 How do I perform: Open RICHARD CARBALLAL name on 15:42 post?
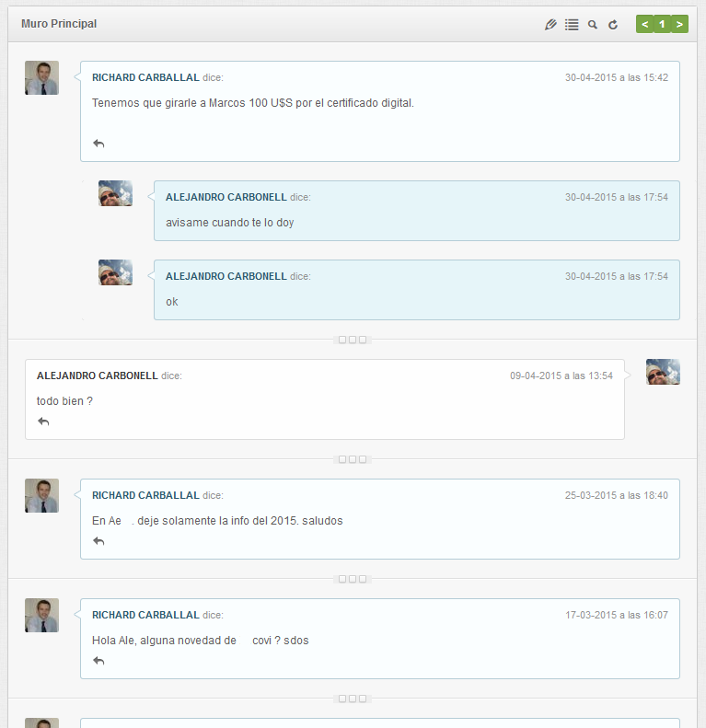[145, 77]
